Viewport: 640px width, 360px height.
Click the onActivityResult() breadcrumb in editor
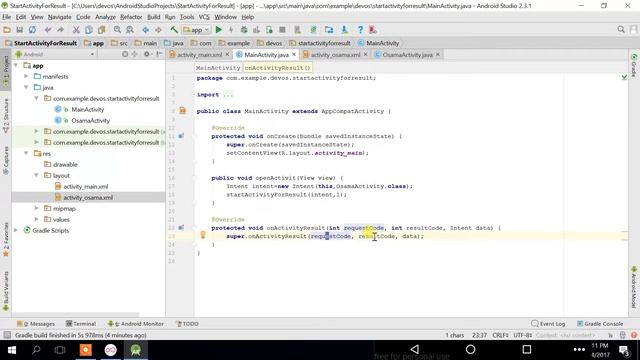click(277, 68)
